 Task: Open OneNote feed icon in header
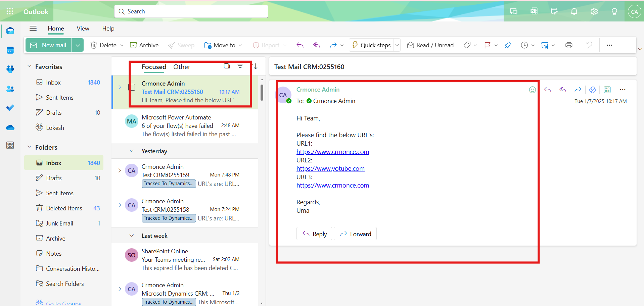534,11
